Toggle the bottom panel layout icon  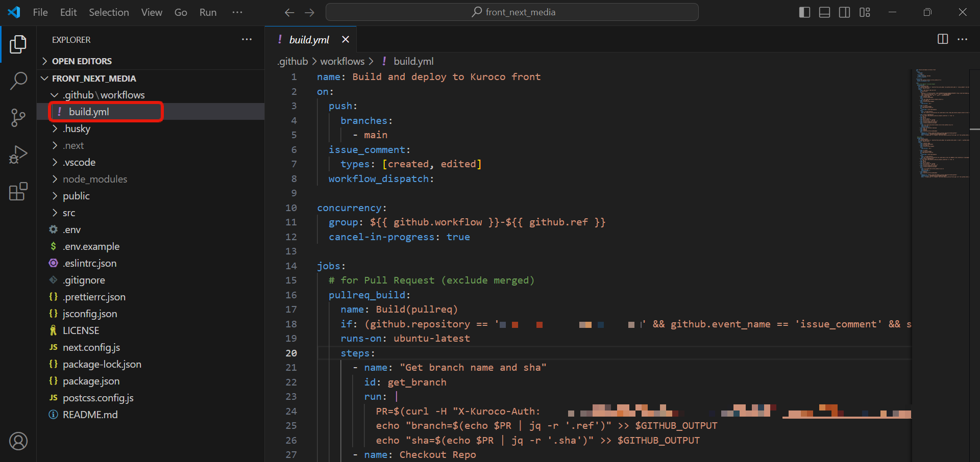click(x=824, y=12)
